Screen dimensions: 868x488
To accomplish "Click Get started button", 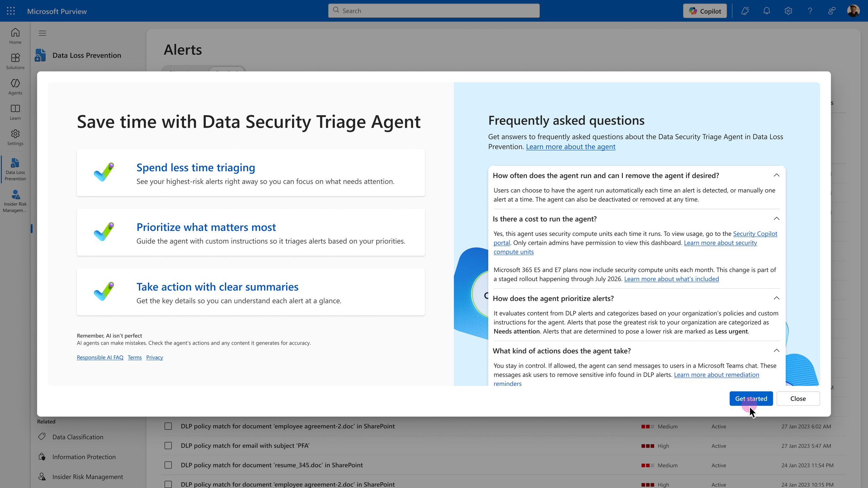I will pos(751,398).
